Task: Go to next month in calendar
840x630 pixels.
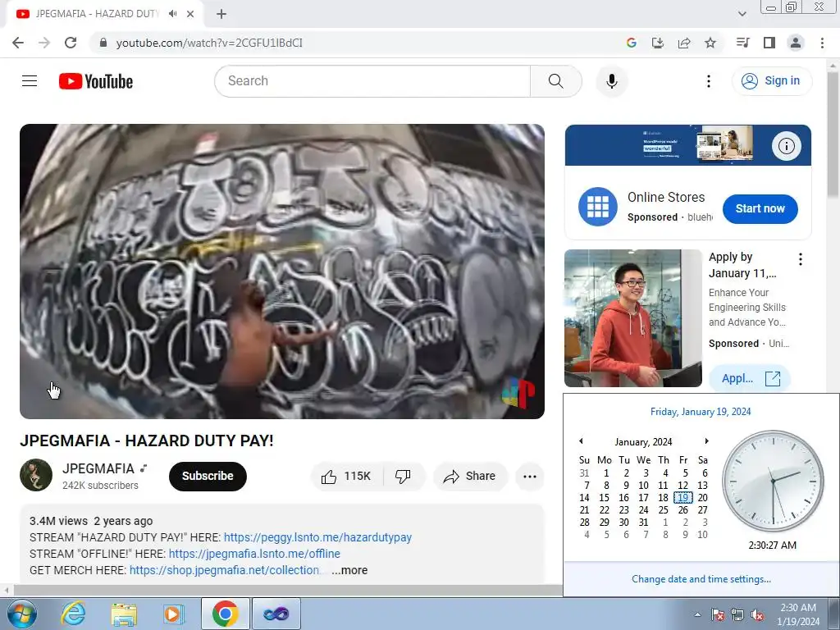Action: [706, 441]
